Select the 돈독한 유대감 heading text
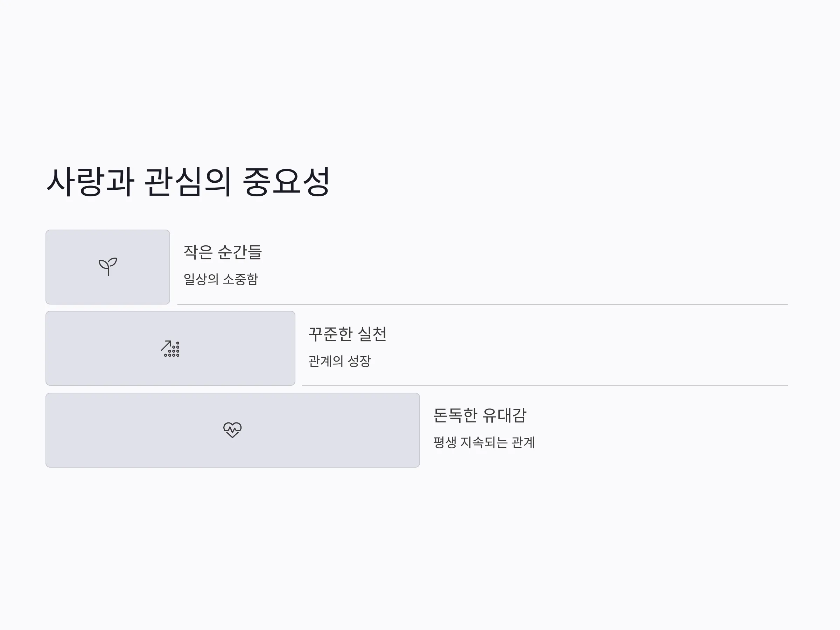Screen dimensions: 840x630 click(479, 415)
